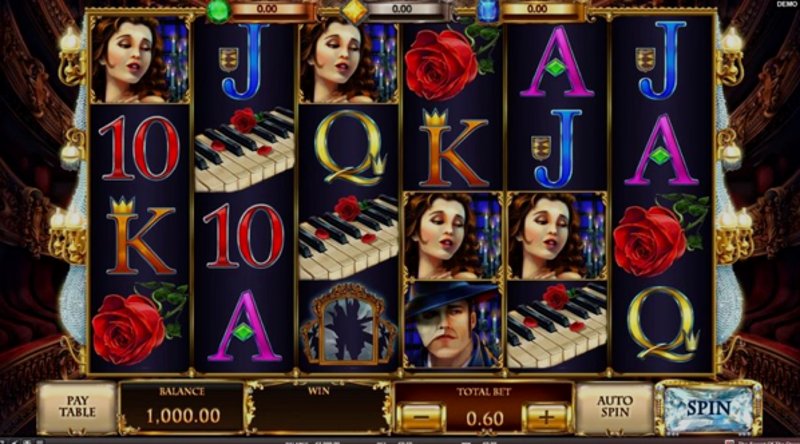Screen dimensions: 800x444
Task: Click the yellow diamond gem icon
Action: (355, 11)
